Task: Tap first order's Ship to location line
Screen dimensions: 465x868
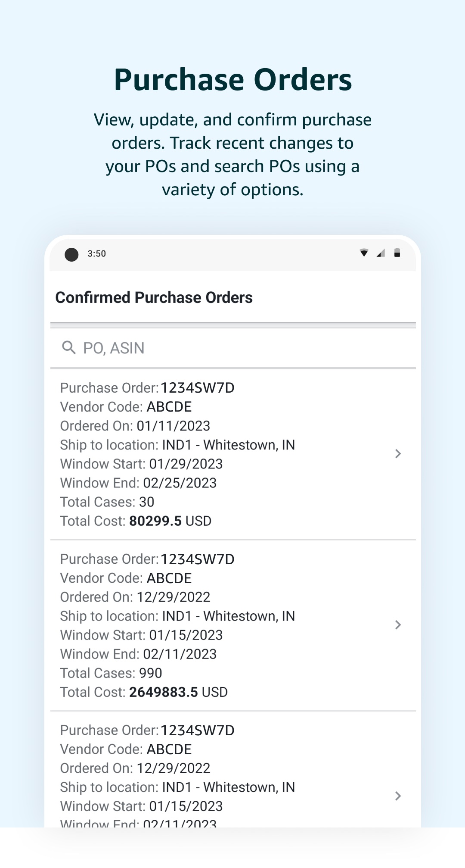Action: tap(177, 445)
